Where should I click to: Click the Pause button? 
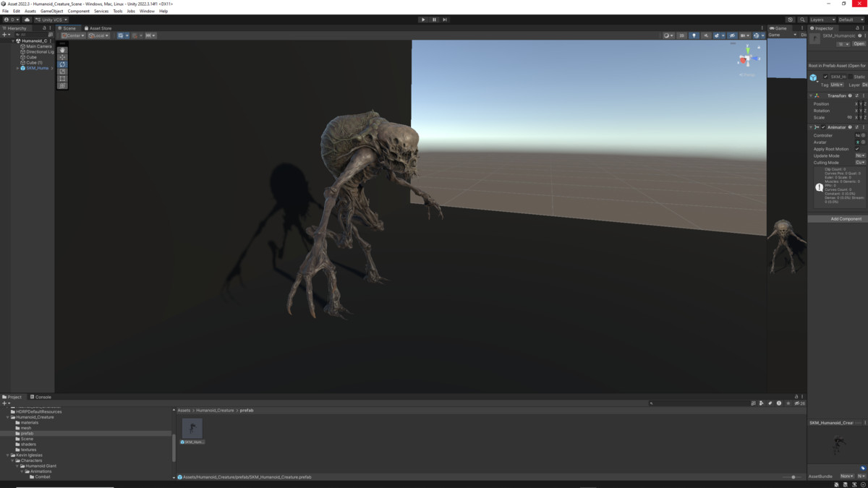click(x=434, y=20)
